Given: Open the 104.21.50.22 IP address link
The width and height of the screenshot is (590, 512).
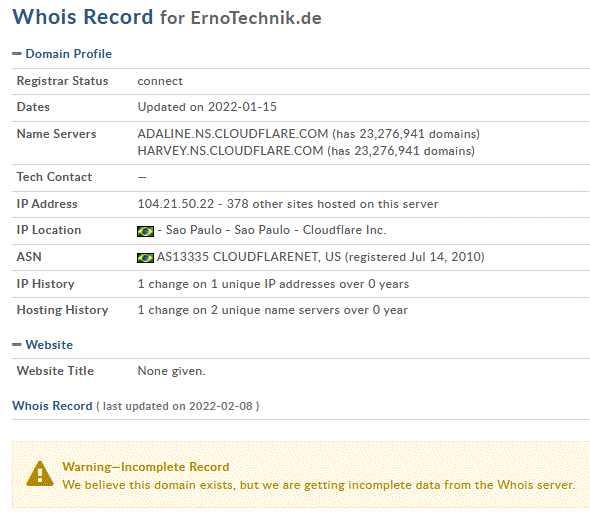Looking at the screenshot, I should click(x=176, y=204).
